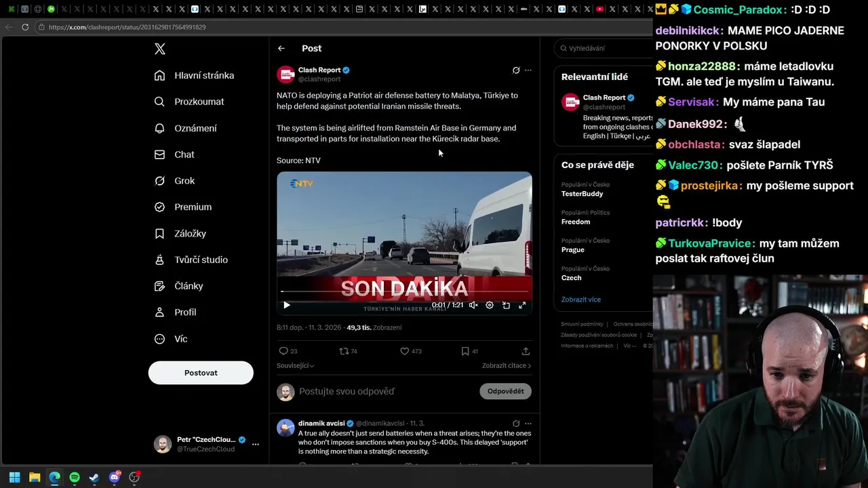Open OBS Studio from taskbar
The width and height of the screenshot is (868, 488).
pos(134,477)
